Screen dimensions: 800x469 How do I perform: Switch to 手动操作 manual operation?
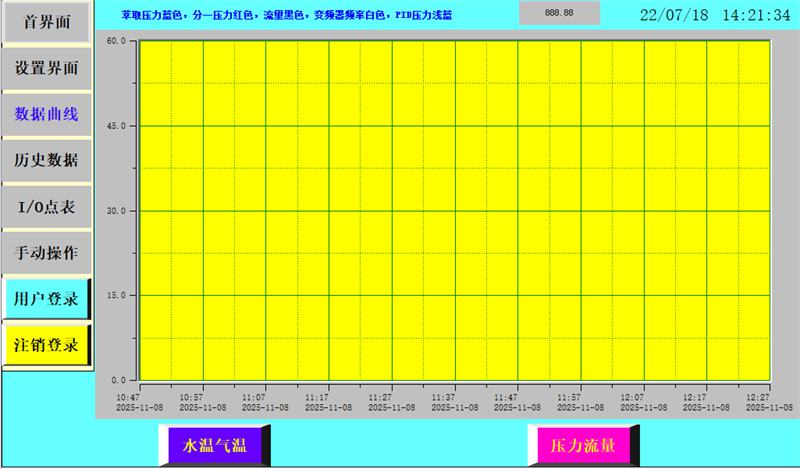click(46, 251)
